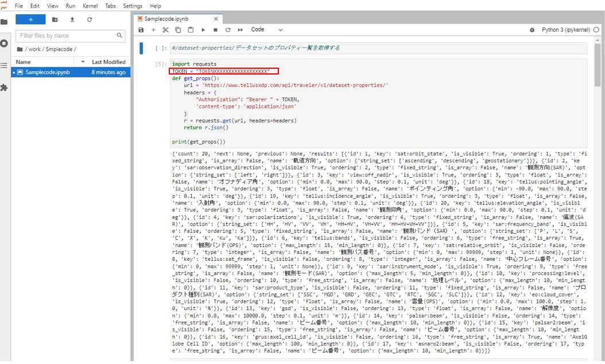This screenshot has width=605, height=364.
Task: Click the search magnifier in file filter
Action: [x=119, y=36]
